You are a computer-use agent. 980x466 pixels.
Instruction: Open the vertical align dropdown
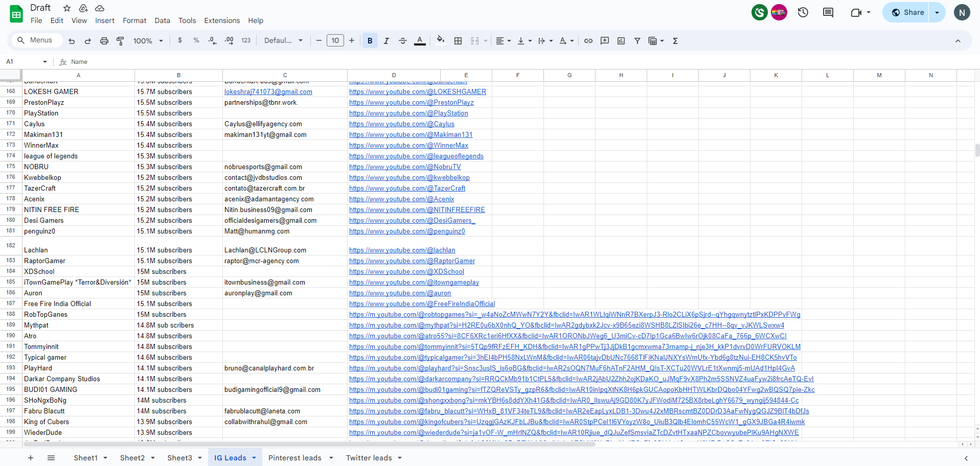pyautogui.click(x=525, y=41)
